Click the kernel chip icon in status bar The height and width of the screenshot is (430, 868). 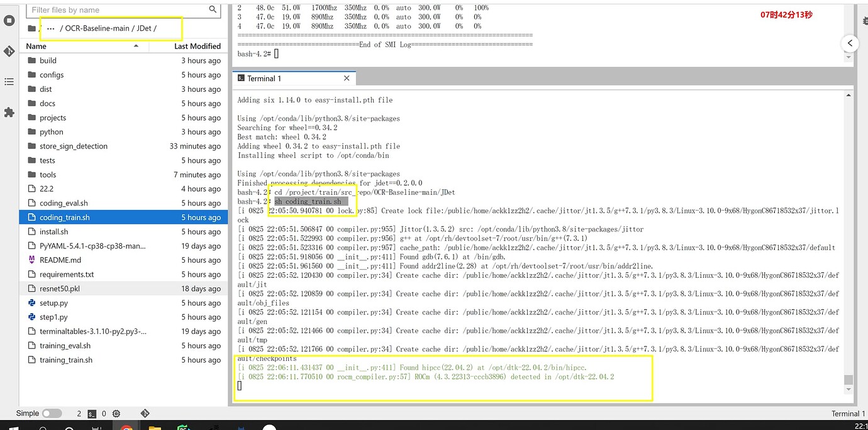point(116,414)
